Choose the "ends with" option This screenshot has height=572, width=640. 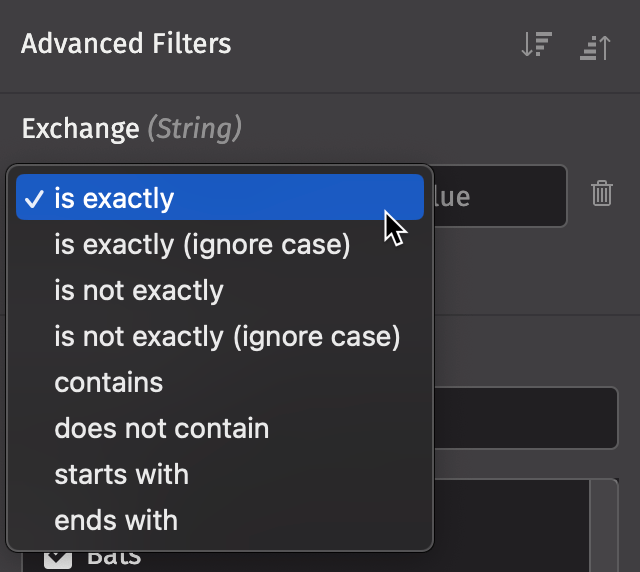click(x=116, y=520)
